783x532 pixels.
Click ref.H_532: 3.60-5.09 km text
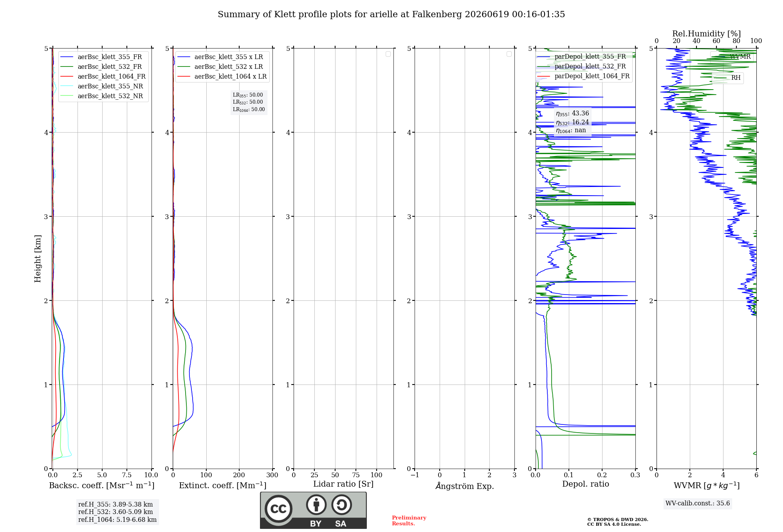pyautogui.click(x=115, y=512)
